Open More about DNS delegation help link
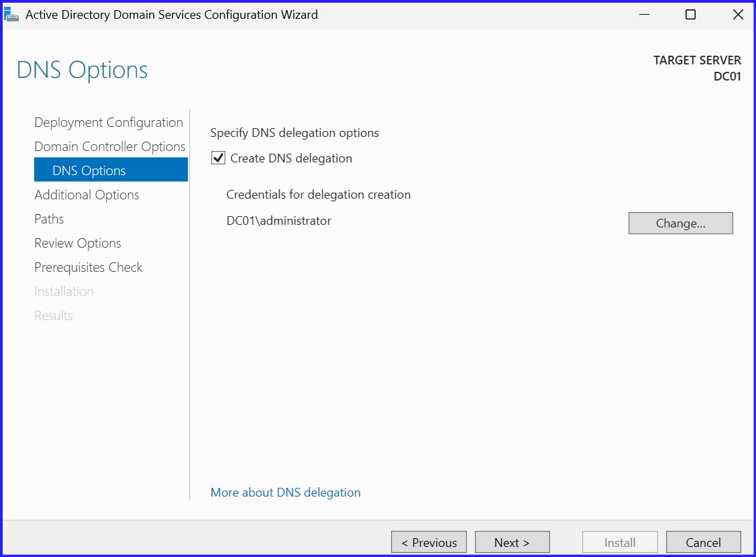Viewport: 756px width, 557px height. 285,492
